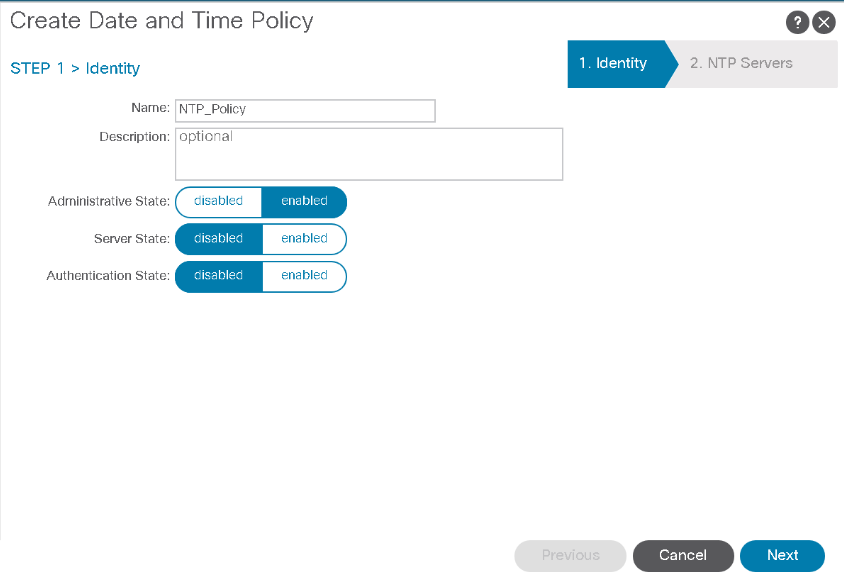This screenshot has width=844, height=580.
Task: Enable the Authentication State option
Action: (304, 275)
